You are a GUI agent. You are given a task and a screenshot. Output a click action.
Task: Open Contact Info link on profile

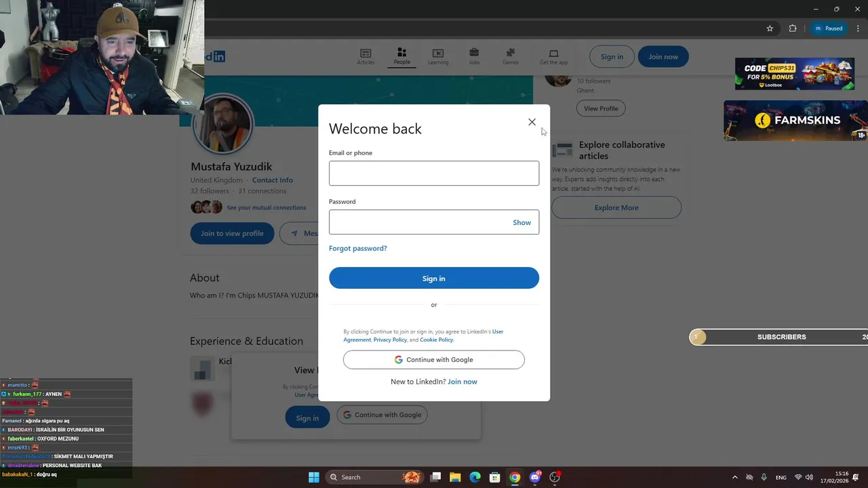pos(273,180)
